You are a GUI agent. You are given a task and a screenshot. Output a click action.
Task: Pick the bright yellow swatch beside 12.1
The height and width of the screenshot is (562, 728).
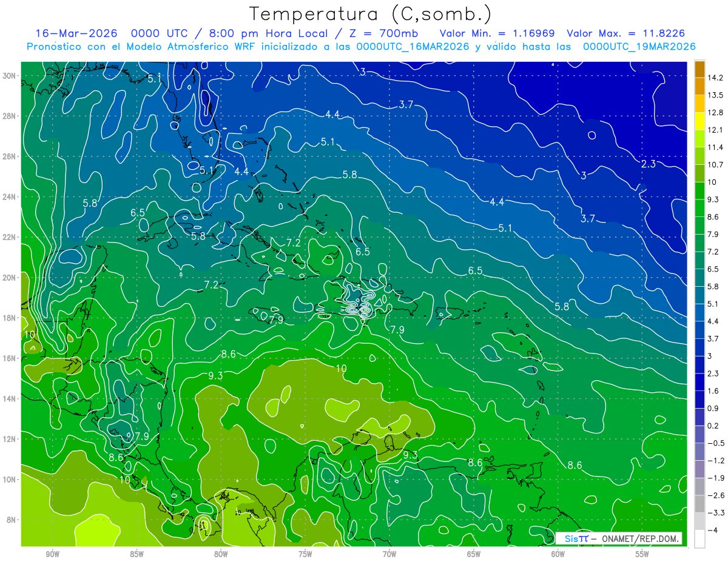tap(699, 121)
